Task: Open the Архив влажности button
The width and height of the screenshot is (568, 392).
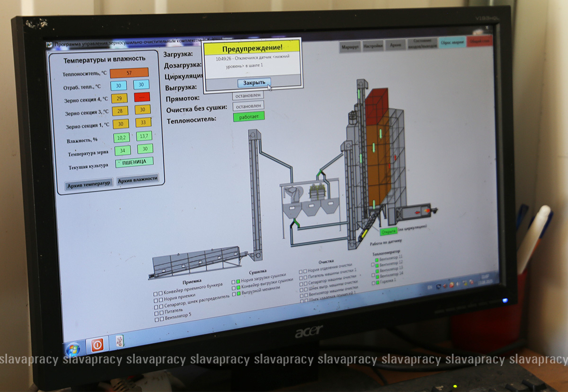Action: 137,180
